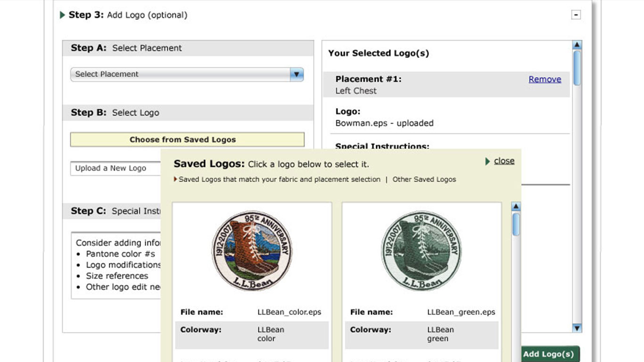Click the Selected Logos panel up arrow
Viewport: 644px width, 362px height.
[x=577, y=45]
